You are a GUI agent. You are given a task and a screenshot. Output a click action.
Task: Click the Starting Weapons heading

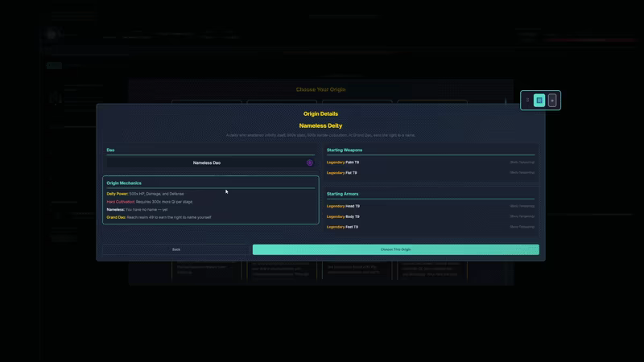[345, 150]
